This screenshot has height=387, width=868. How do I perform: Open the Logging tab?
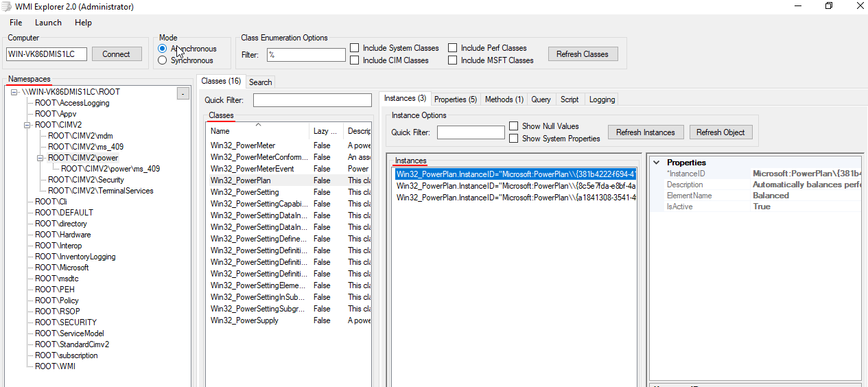(602, 99)
